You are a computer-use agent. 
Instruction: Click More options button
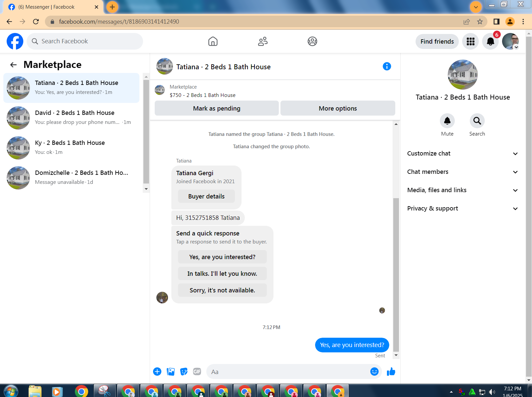338,108
